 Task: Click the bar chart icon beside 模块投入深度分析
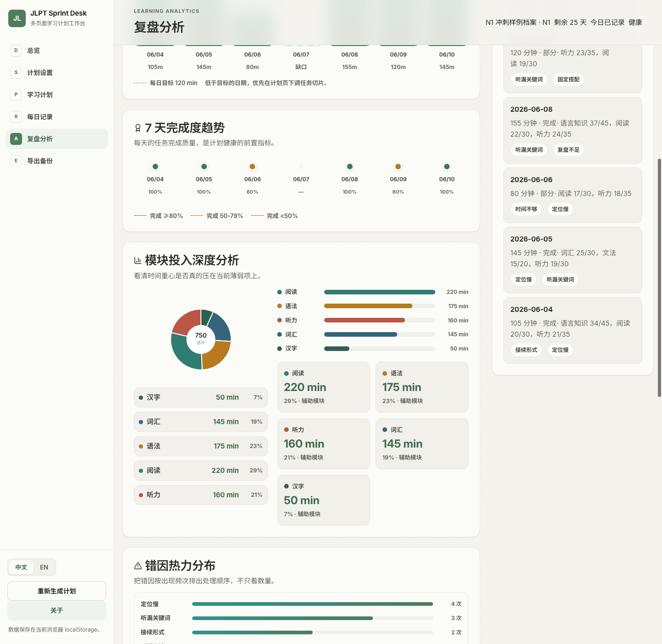click(x=138, y=260)
